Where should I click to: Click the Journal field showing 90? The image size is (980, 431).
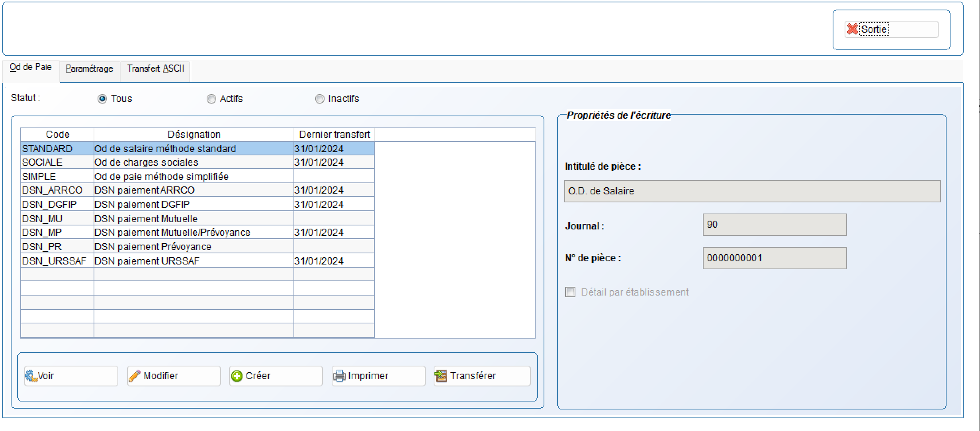(775, 225)
